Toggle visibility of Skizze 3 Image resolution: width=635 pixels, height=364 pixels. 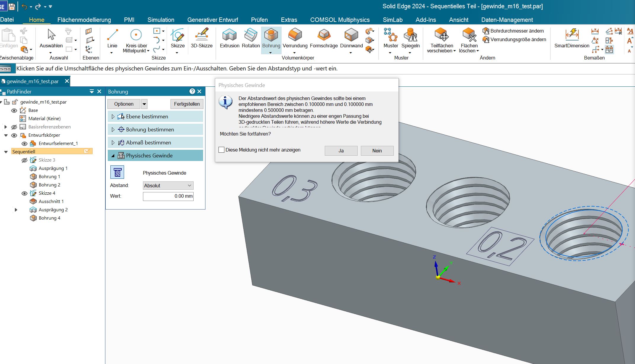(25, 160)
